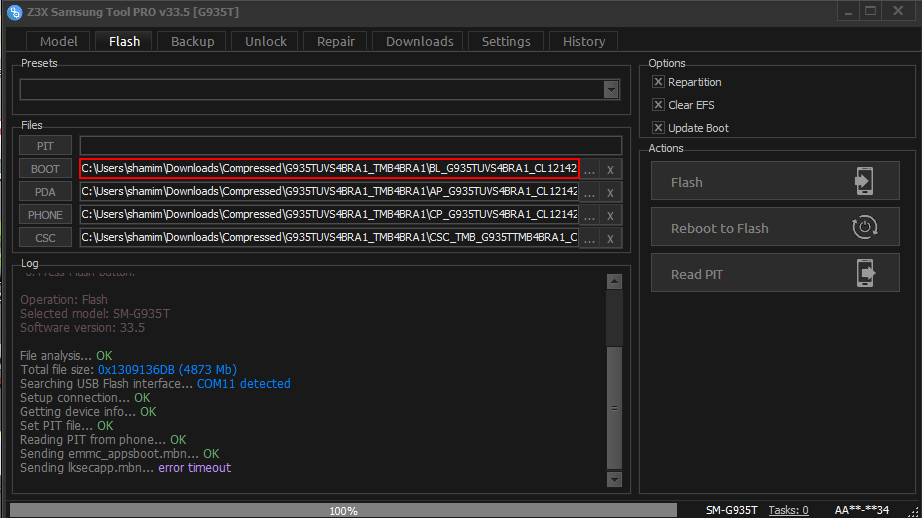Browse for PHONE file using ellipsis button
Screen dimensions: 922x518
point(589,215)
